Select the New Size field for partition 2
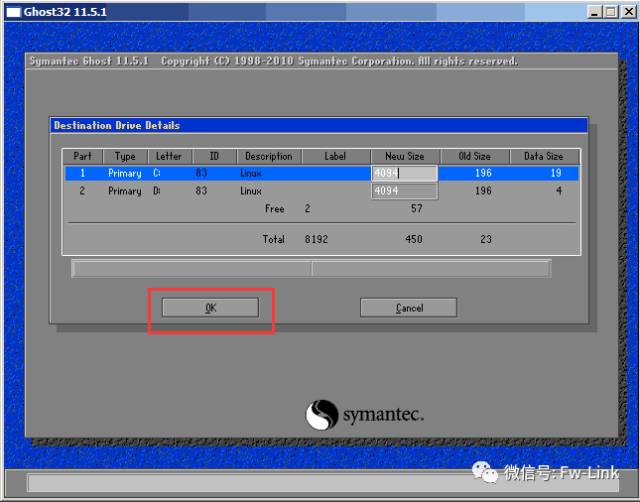 pyautogui.click(x=404, y=191)
